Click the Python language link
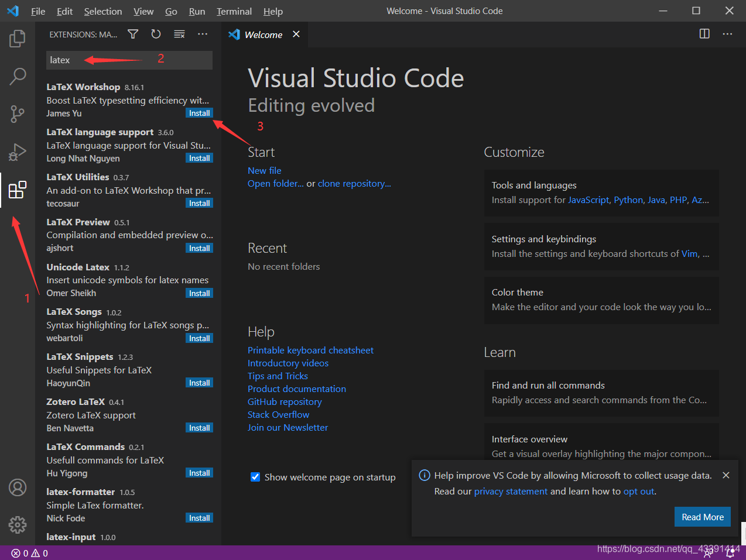The height and width of the screenshot is (560, 746). click(628, 200)
